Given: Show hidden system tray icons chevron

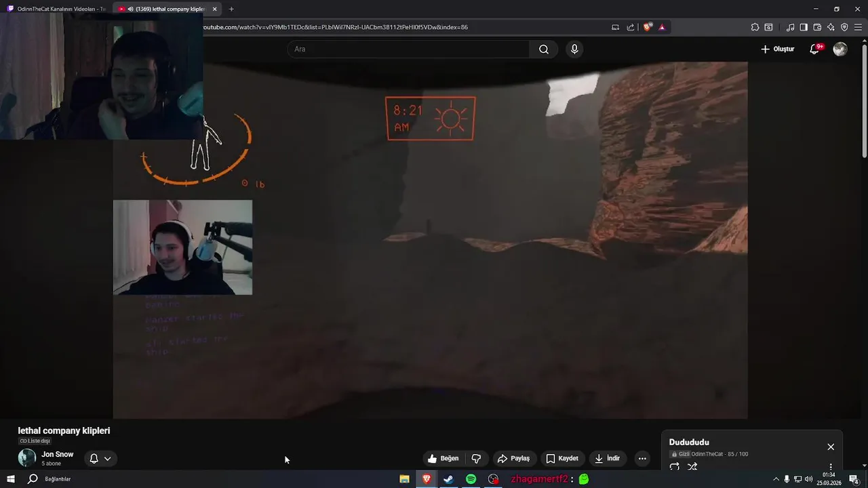Looking at the screenshot, I should 776,479.
